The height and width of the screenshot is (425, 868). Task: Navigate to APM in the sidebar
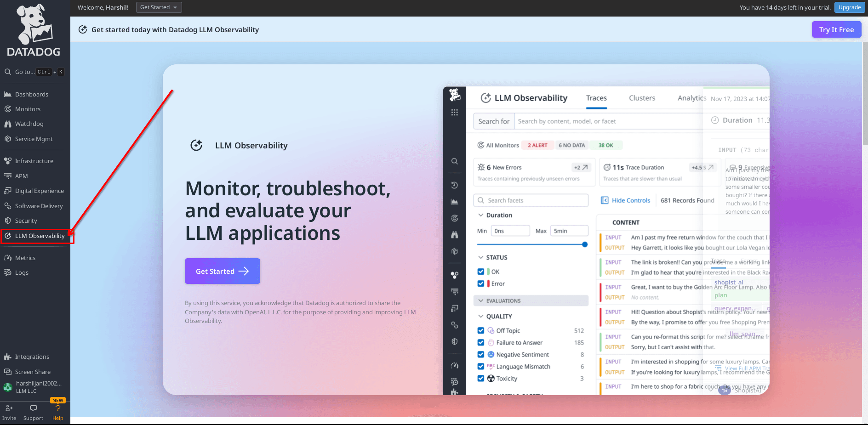21,176
